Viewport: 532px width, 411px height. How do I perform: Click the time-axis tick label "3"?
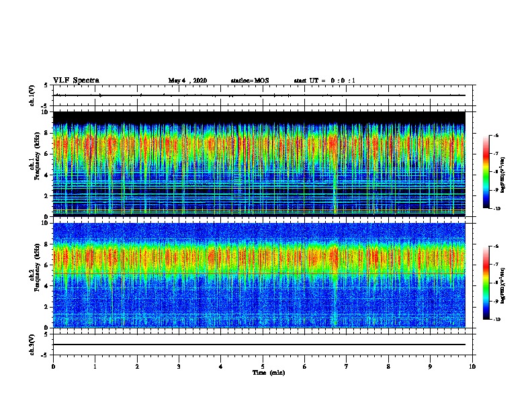pyautogui.click(x=179, y=367)
